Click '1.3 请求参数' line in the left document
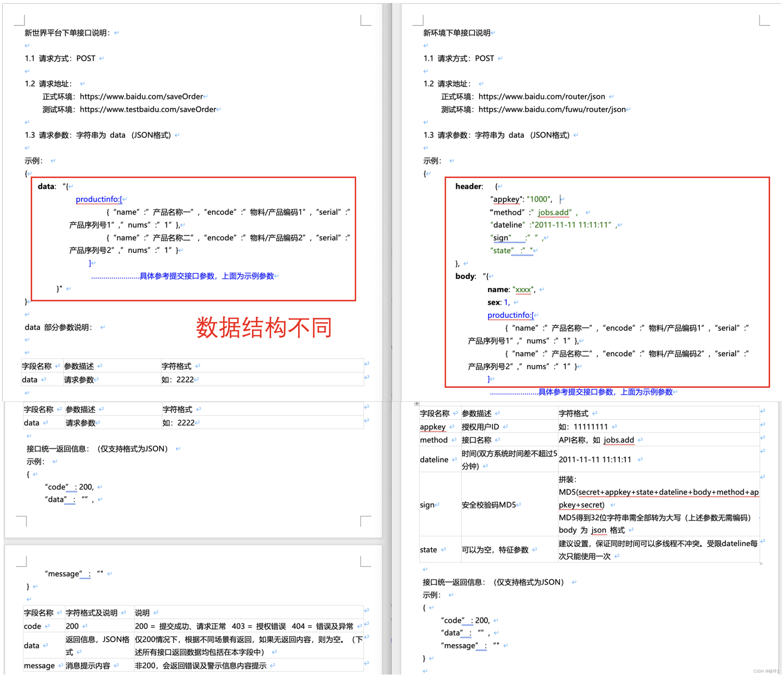The width and height of the screenshot is (784, 676). [98, 135]
